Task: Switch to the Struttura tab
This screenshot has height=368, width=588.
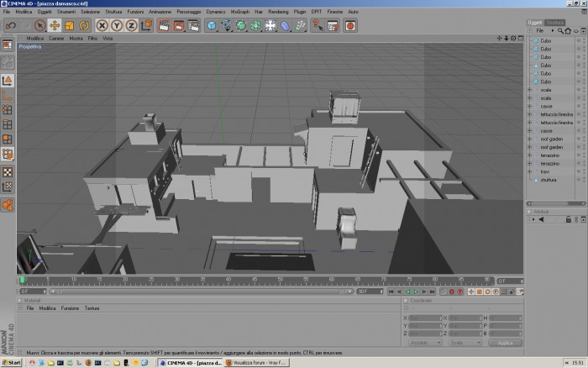Action: [554, 23]
